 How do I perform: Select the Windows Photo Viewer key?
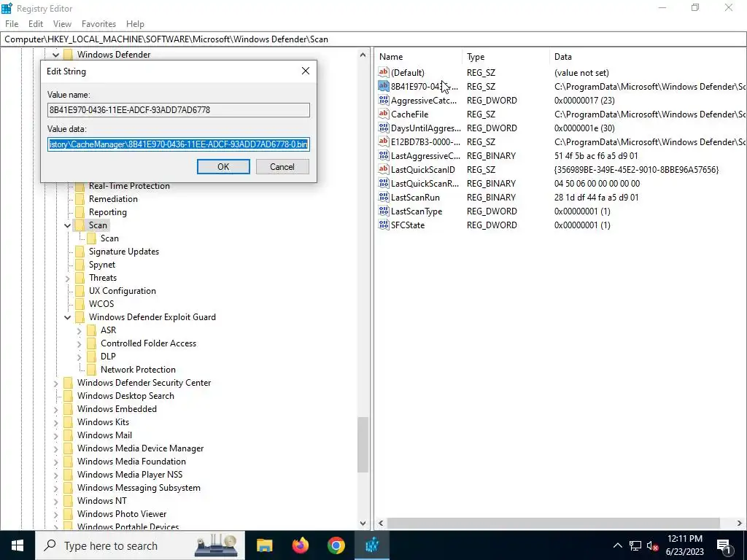tap(122, 514)
